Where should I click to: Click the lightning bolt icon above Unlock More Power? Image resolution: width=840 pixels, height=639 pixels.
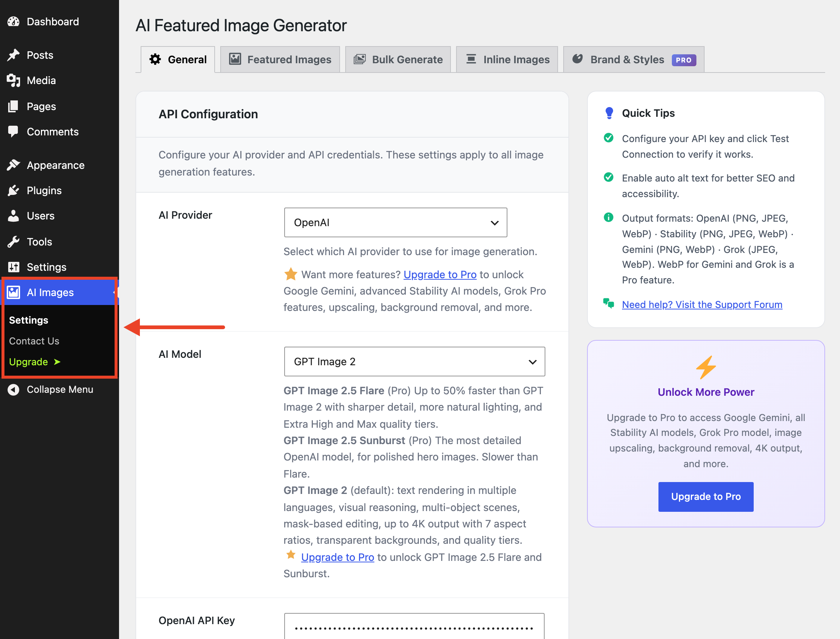(706, 367)
